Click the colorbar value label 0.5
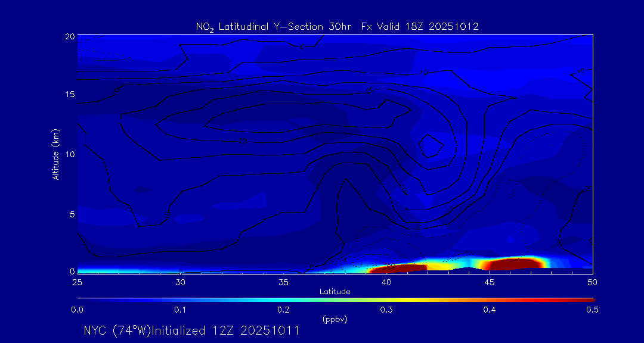 tap(592, 310)
